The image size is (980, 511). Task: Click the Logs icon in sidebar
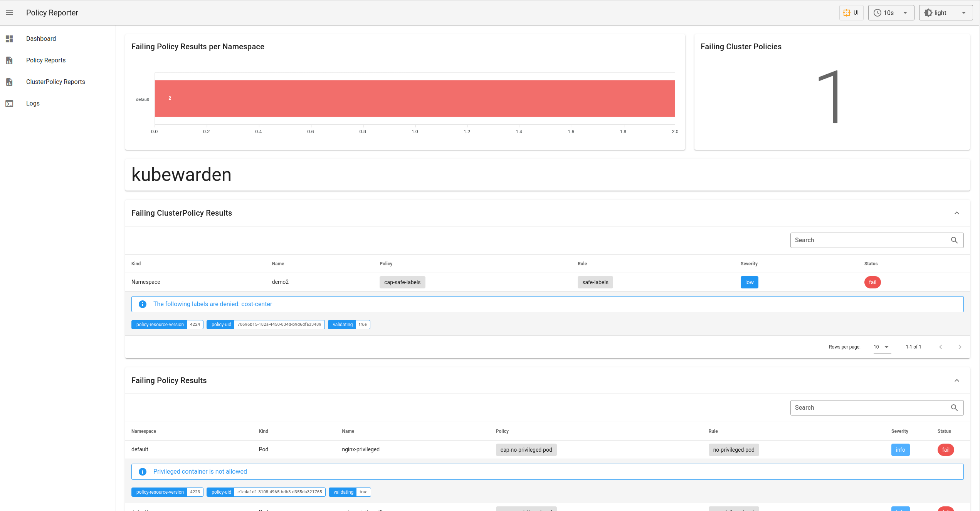pyautogui.click(x=10, y=103)
